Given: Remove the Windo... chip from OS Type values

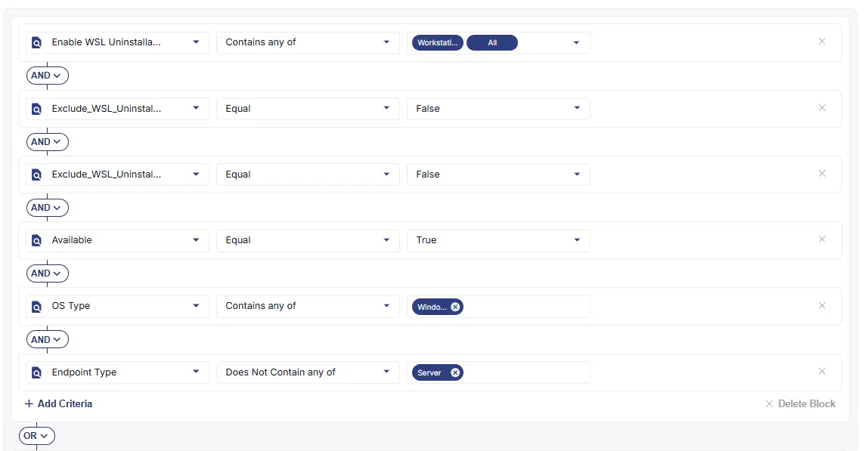Looking at the screenshot, I should (x=455, y=307).
